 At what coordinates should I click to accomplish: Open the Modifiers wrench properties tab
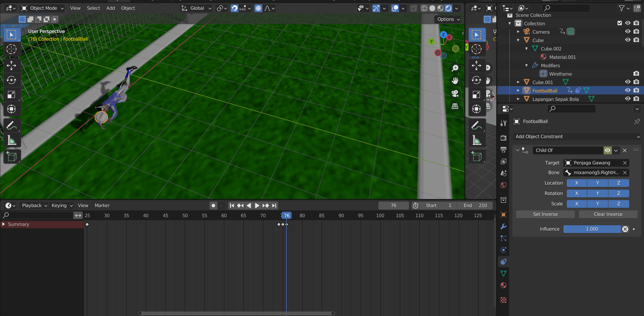(x=503, y=227)
